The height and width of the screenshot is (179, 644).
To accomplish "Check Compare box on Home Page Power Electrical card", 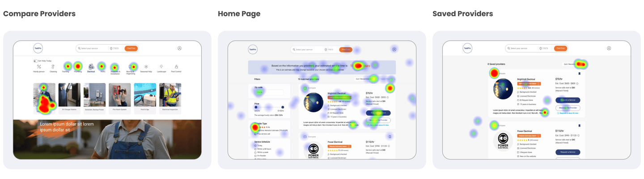I will click(305, 136).
